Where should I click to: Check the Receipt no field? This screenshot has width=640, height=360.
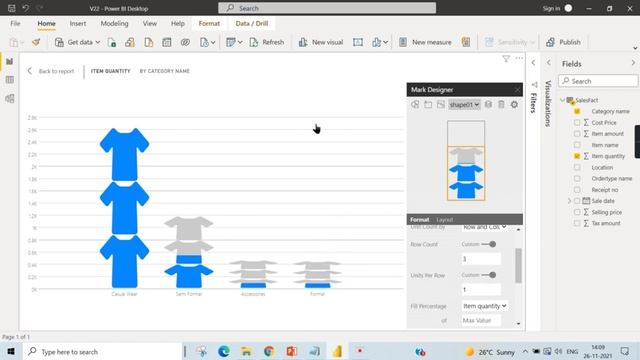tap(577, 190)
